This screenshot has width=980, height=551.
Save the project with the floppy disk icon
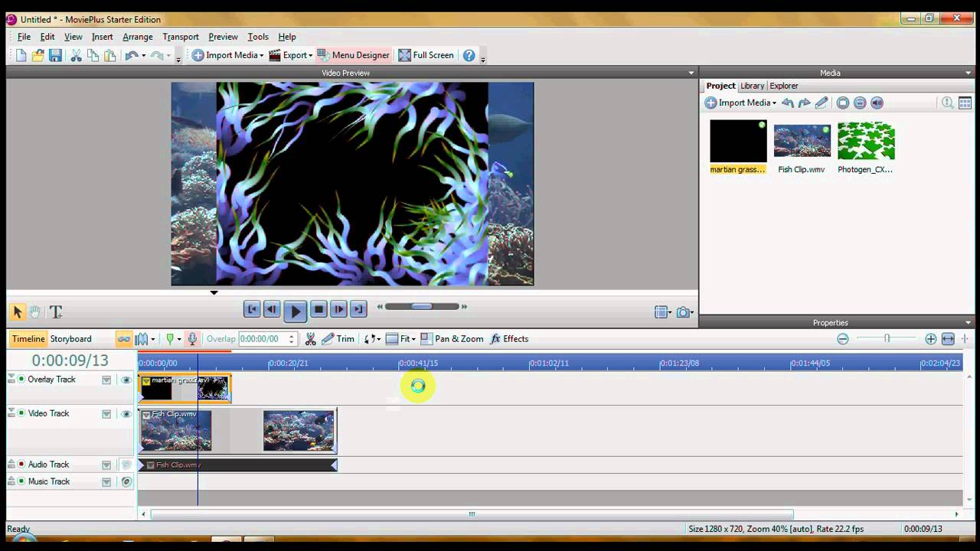(x=55, y=55)
